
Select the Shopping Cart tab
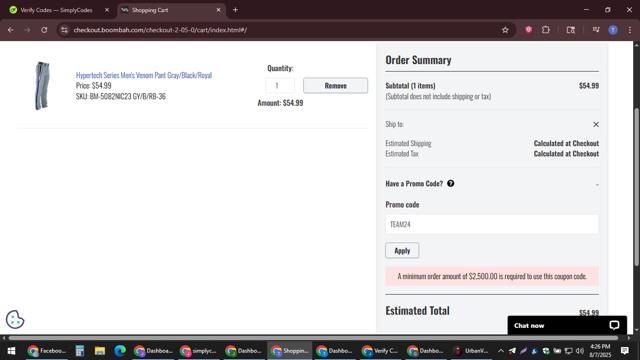[171, 10]
